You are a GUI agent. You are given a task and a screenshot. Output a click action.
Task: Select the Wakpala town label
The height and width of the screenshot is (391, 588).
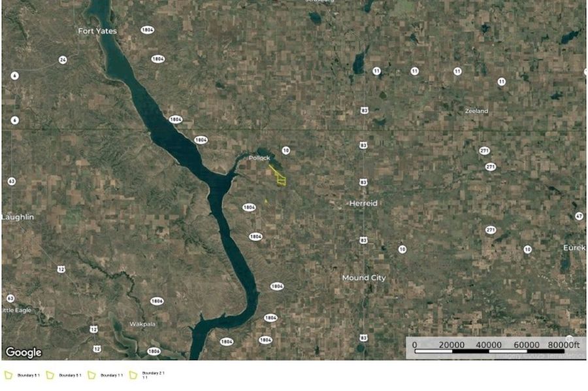coord(142,324)
